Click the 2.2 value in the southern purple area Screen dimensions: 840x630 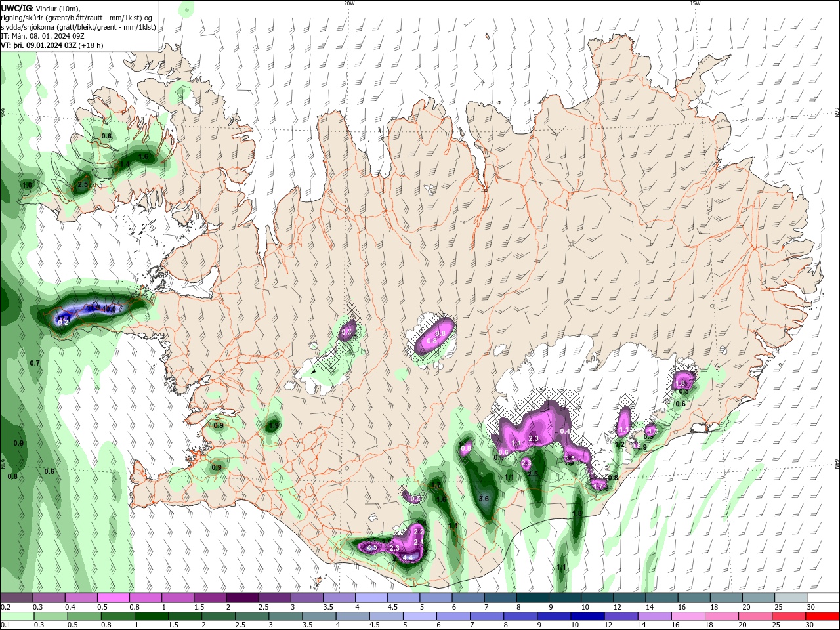click(419, 531)
